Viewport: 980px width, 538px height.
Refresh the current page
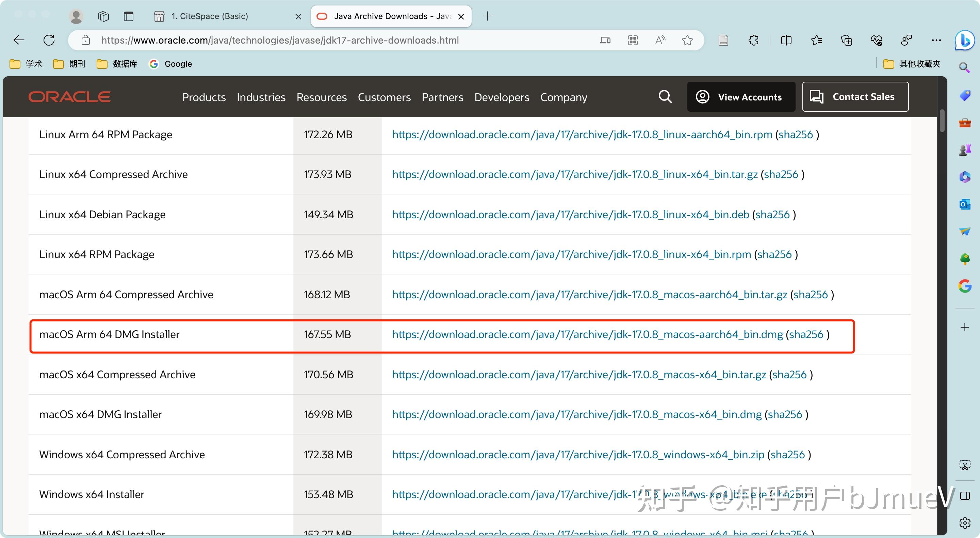(x=49, y=41)
